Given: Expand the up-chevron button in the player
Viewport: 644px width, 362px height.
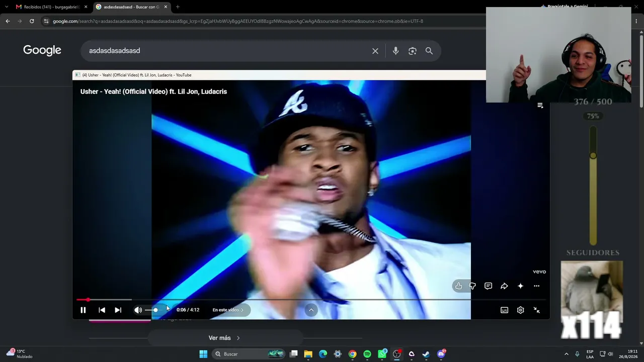Looking at the screenshot, I should 311,310.
